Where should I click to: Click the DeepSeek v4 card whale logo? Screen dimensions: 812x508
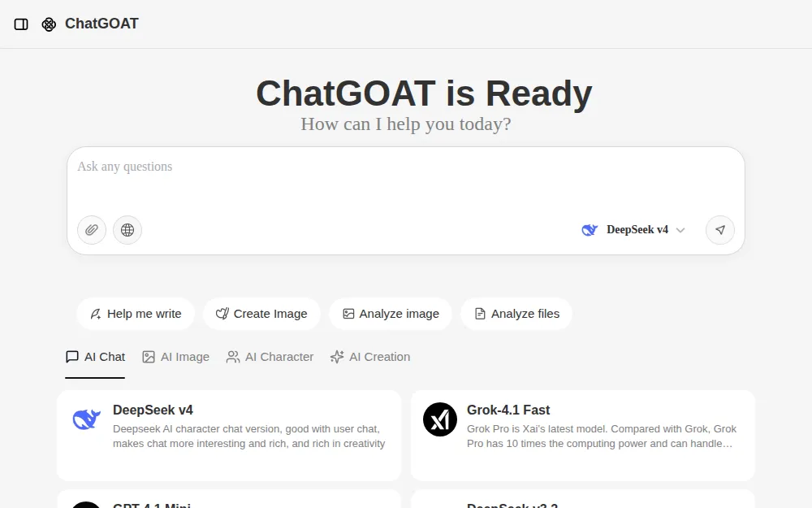coord(87,419)
